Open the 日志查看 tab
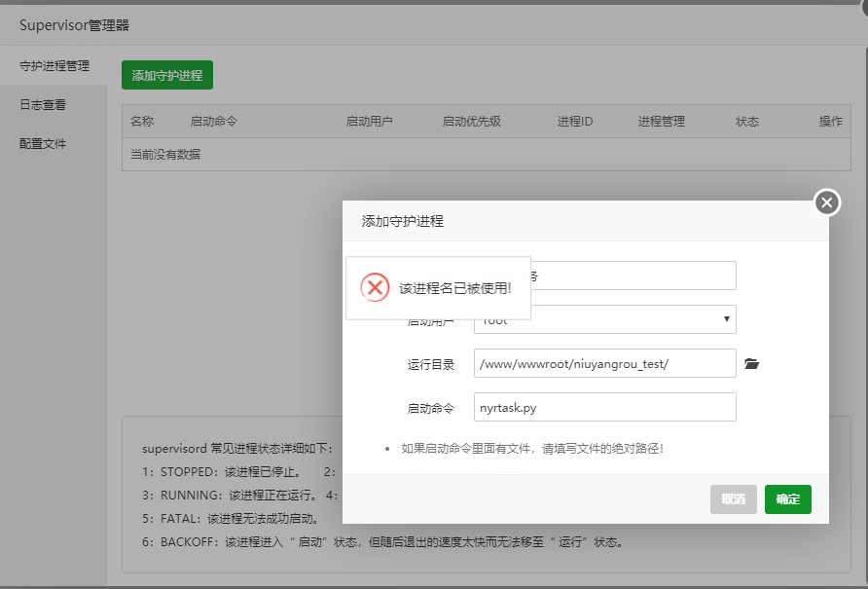868x589 pixels. pyautogui.click(x=43, y=105)
